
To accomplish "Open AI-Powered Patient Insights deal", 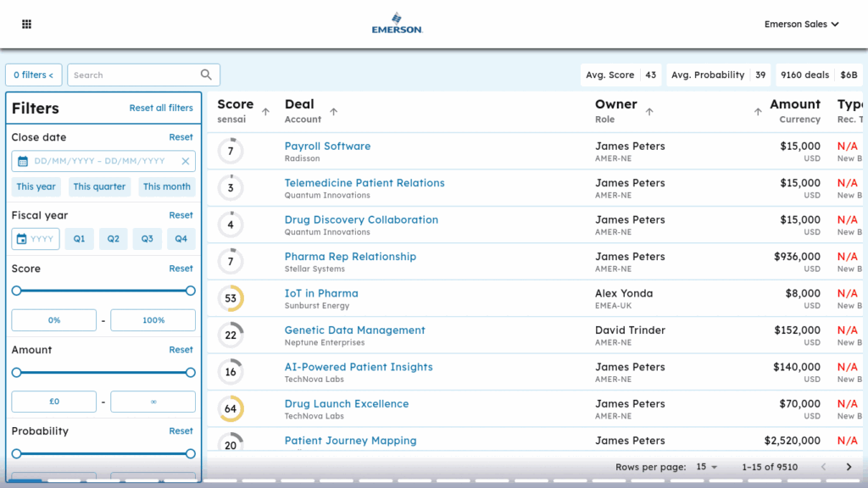I will pos(359,367).
